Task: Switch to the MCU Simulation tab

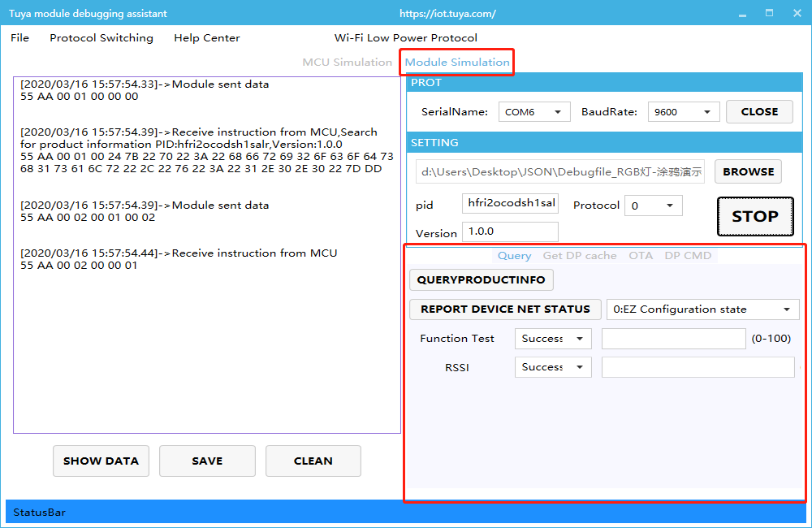Action: coord(347,63)
